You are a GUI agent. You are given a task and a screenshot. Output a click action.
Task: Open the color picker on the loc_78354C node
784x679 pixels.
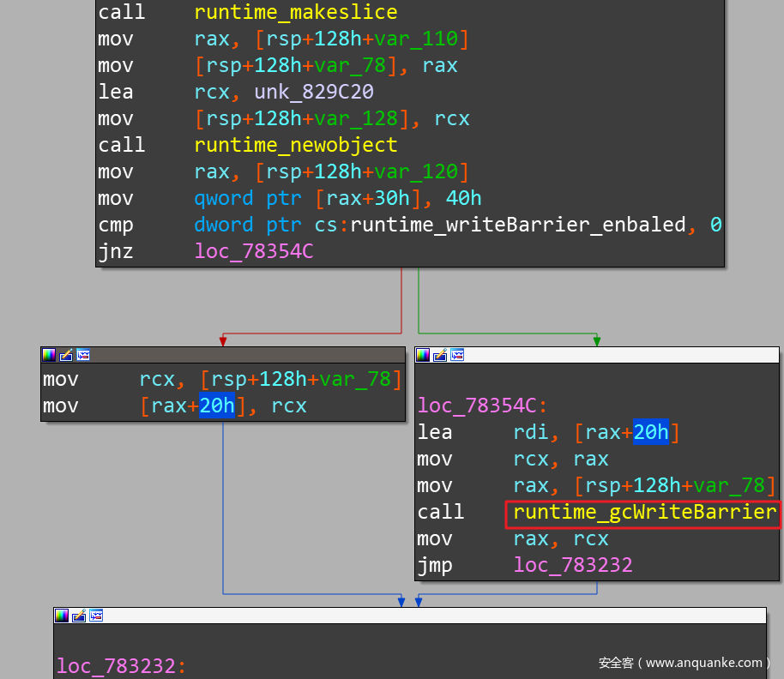(423, 355)
